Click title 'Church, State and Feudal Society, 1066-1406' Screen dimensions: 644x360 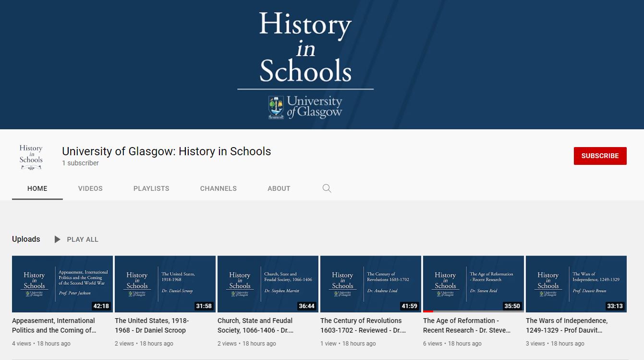(x=255, y=325)
